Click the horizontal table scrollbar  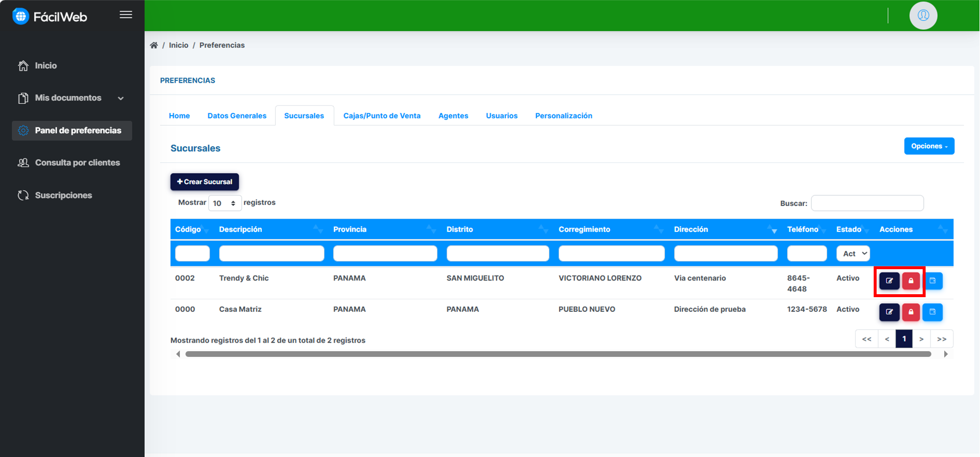tap(558, 354)
